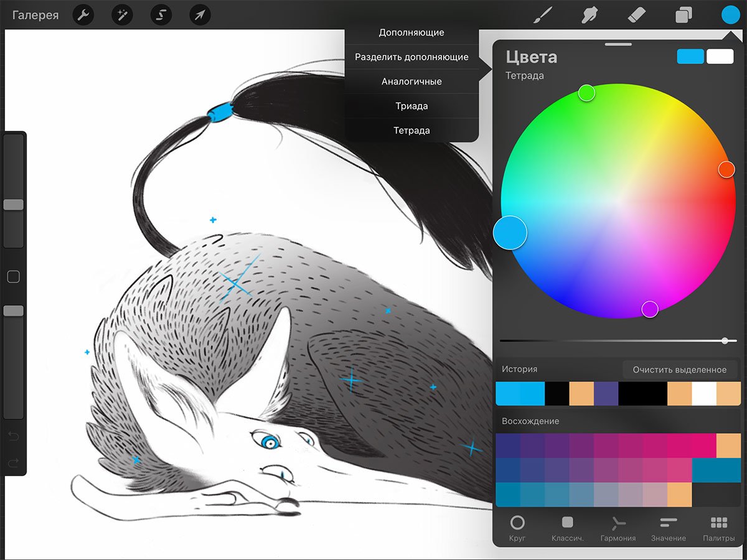
Task: Clear history with Очистить выделенное
Action: [x=680, y=370]
